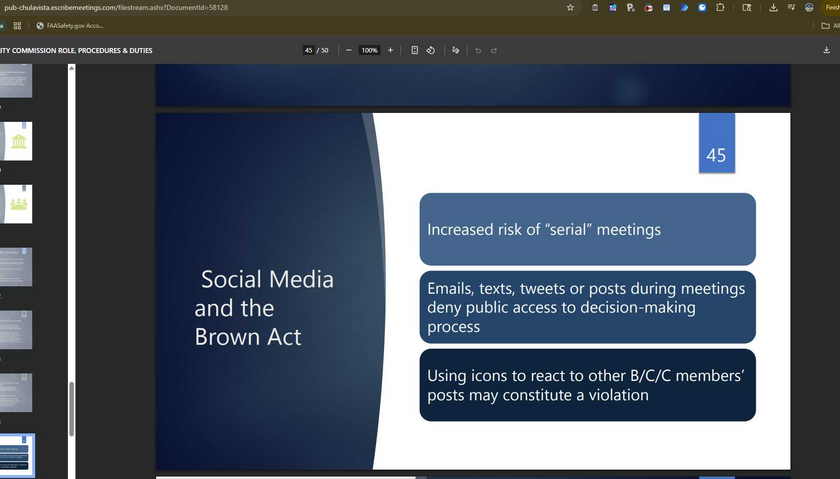
Task: Open the browser apps grid icon
Action: [17, 25]
